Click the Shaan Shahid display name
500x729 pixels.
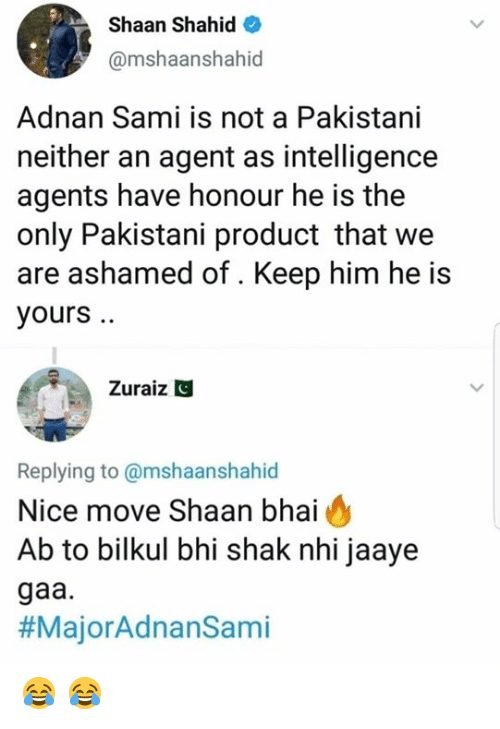coord(172,25)
